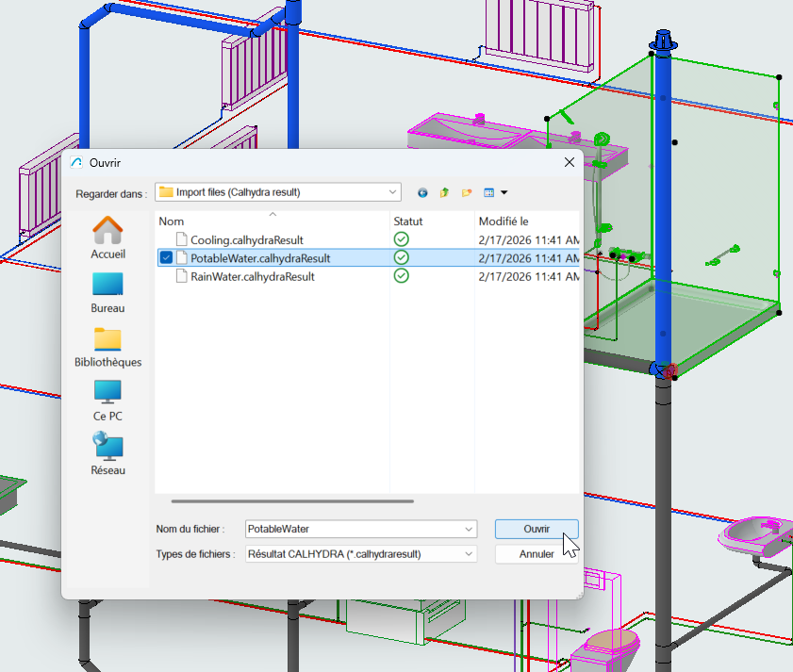This screenshot has width=793, height=672.
Task: Click PotableWater status check icon
Action: 401,257
